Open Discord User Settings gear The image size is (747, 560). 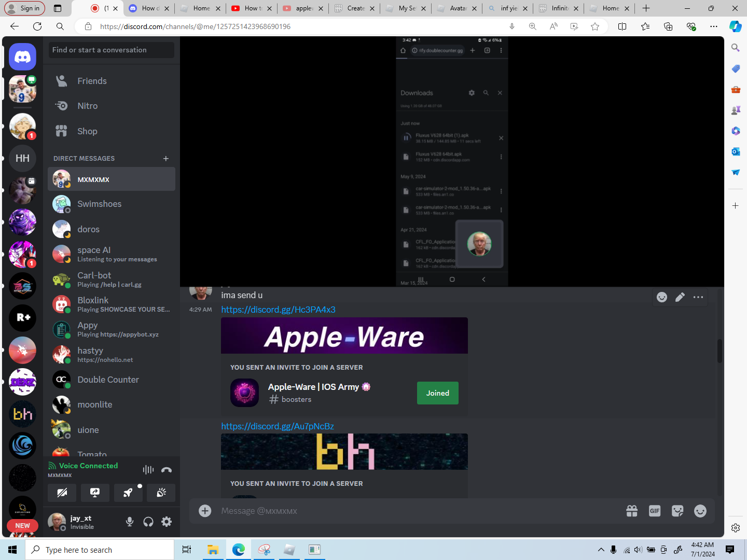click(x=167, y=522)
